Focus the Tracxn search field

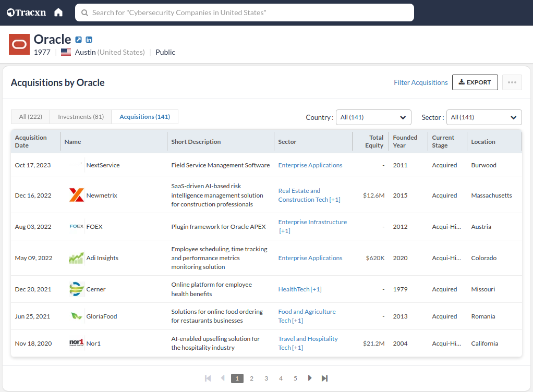[245, 13]
